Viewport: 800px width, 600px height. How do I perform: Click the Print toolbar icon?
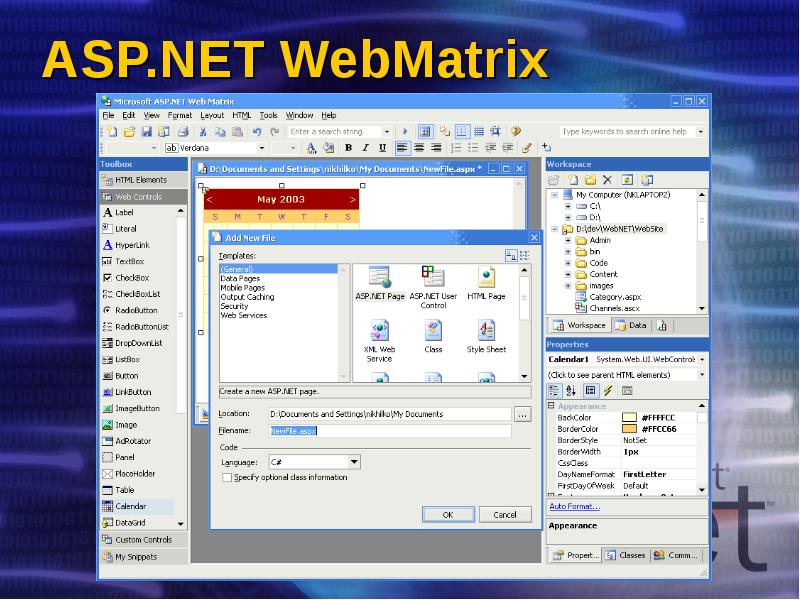coord(183,132)
